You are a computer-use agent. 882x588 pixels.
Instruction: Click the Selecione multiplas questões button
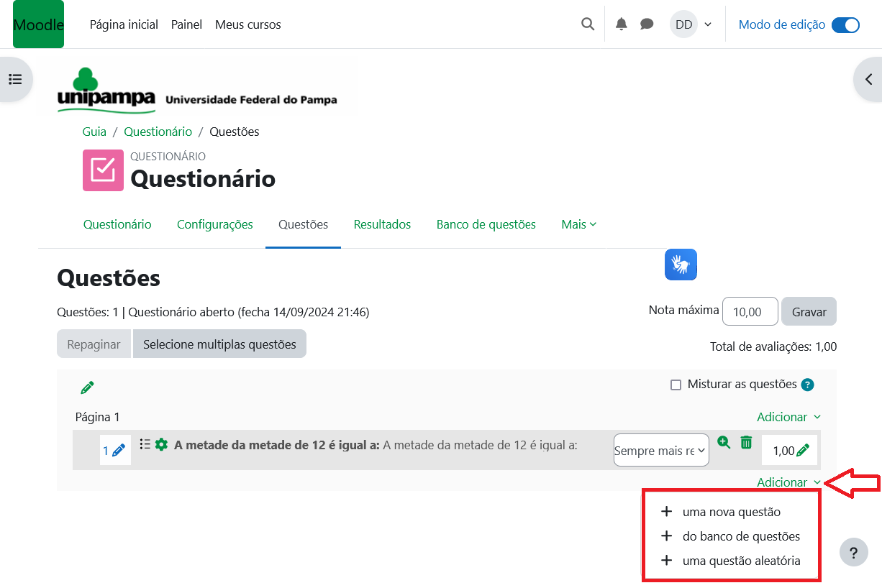(219, 344)
